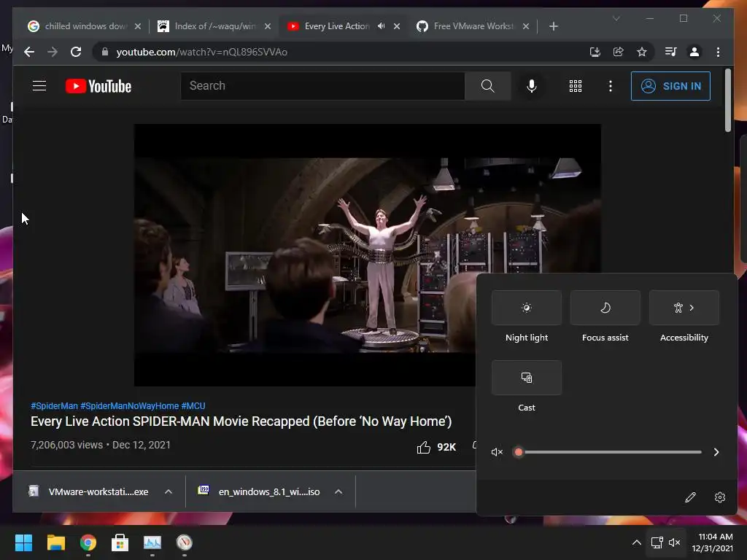The image size is (747, 560).
Task: Click the browser forward arrow
Action: pyautogui.click(x=53, y=52)
